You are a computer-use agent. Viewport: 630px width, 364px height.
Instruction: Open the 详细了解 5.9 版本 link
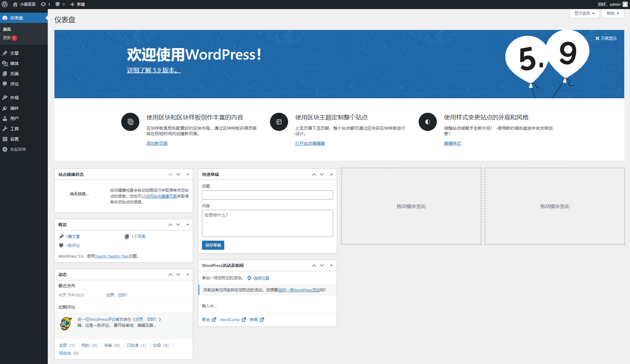point(154,70)
